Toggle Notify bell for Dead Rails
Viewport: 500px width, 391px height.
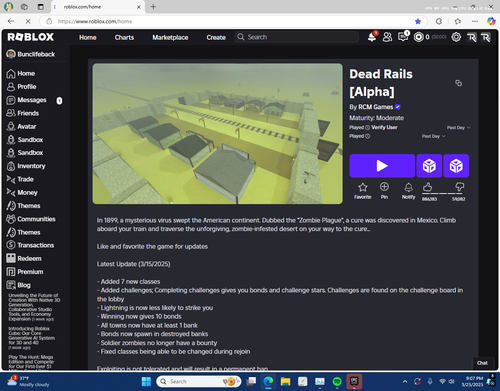[x=408, y=191]
